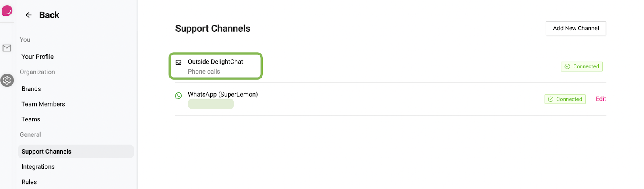Select Support Channels in sidebar
Image resolution: width=644 pixels, height=189 pixels.
click(x=76, y=152)
